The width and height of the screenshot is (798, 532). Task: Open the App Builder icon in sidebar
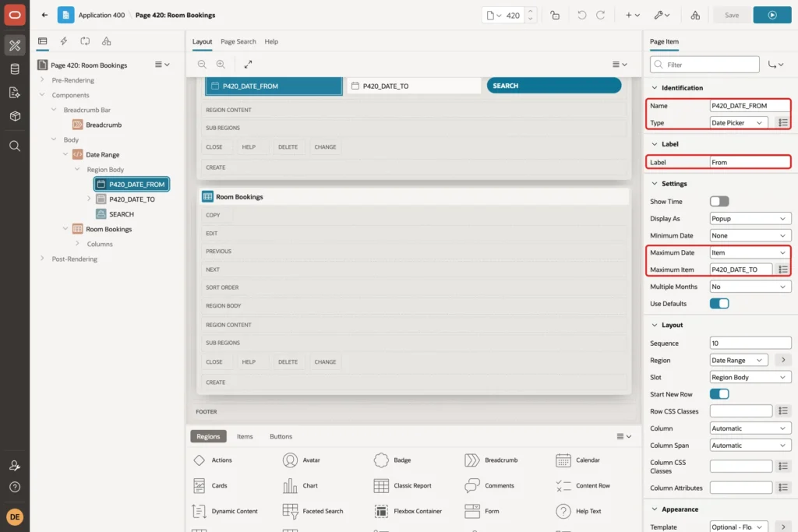(15, 45)
